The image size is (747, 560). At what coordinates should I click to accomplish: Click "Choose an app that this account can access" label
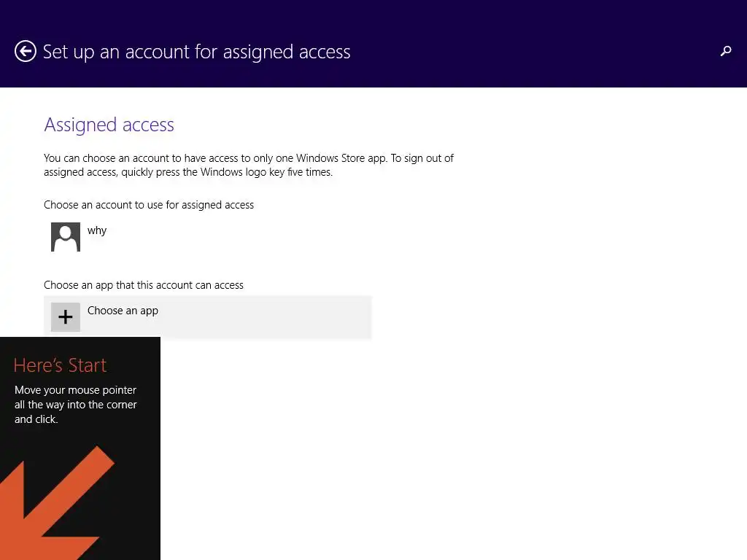click(x=144, y=285)
